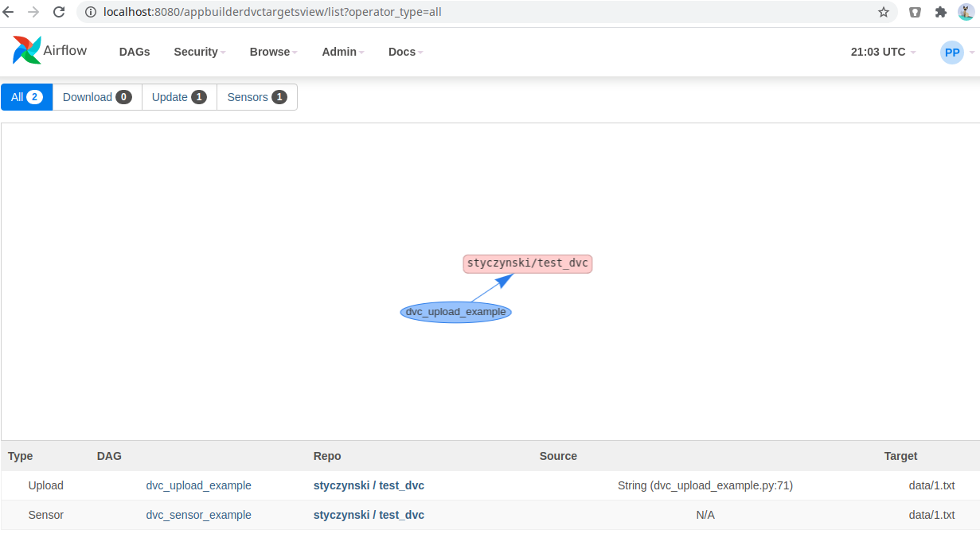Viewport: 980px width, 557px height.
Task: Open styczynski / test_dvc repo in Upload row
Action: pos(369,485)
